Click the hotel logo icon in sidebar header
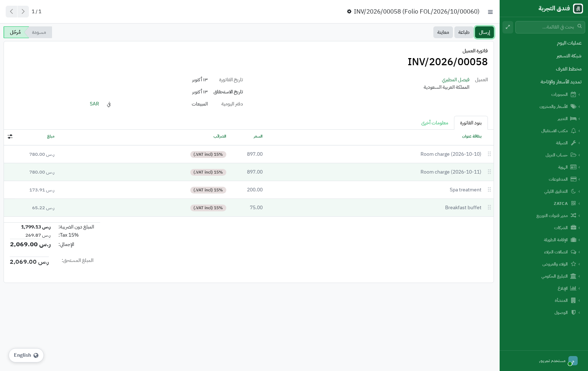 (578, 9)
